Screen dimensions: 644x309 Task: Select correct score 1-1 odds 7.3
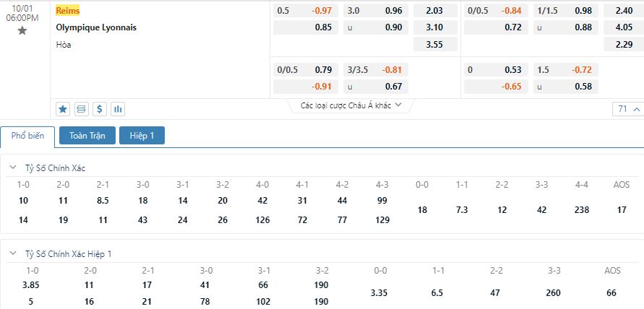[462, 209]
